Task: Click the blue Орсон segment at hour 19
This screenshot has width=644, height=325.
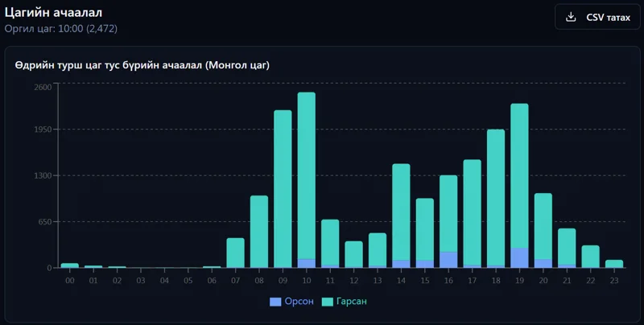Action: click(x=519, y=257)
